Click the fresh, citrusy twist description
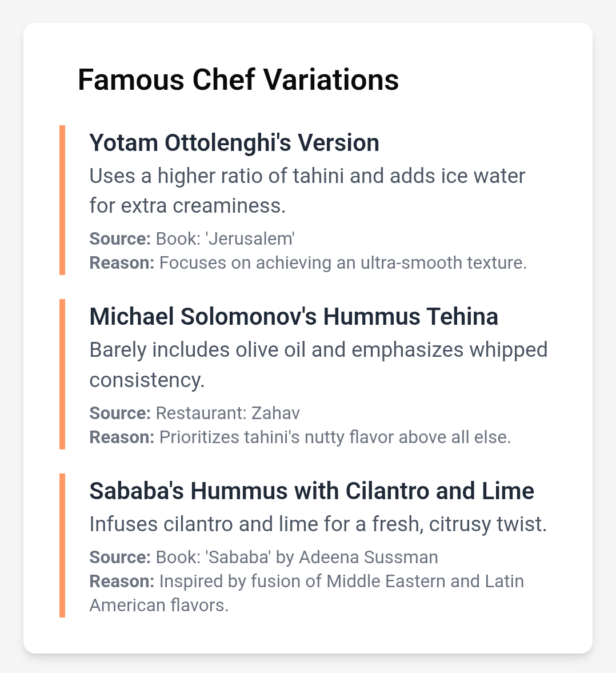 [318, 524]
